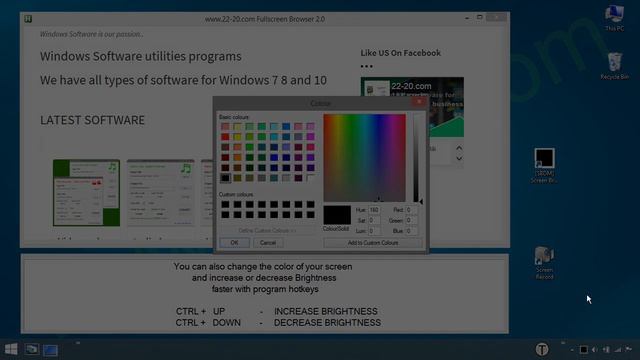This screenshot has height=360, width=640.
Task: Minimize the Fullscreen Browser window
Action: point(467,18)
